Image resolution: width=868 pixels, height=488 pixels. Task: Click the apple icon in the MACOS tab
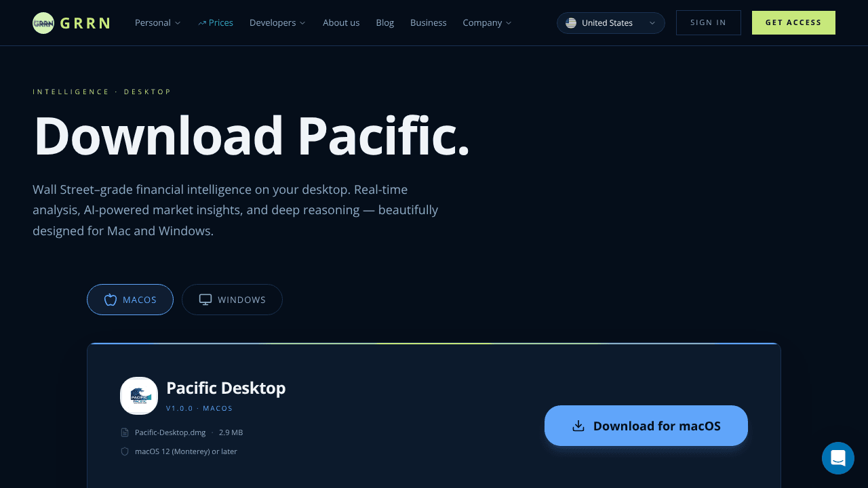[111, 300]
